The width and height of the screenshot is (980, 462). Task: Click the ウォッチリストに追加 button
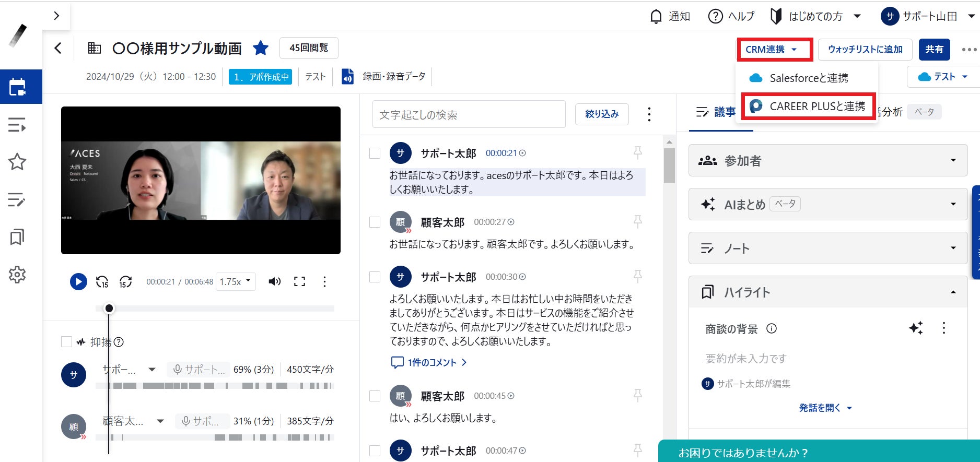coord(865,50)
